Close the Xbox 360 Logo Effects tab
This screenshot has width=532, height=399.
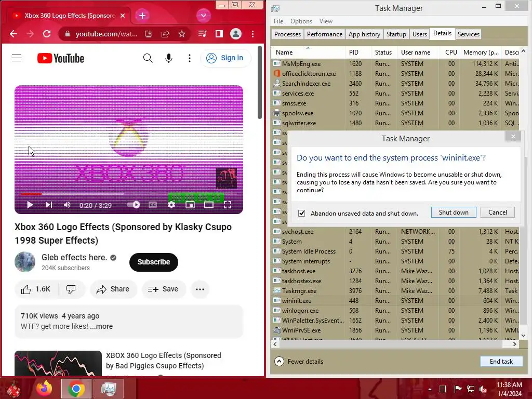click(x=123, y=16)
